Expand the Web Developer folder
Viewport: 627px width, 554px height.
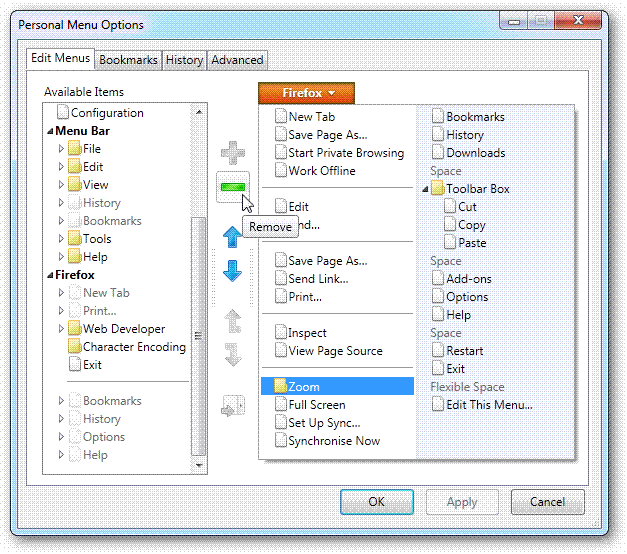pyautogui.click(x=61, y=328)
